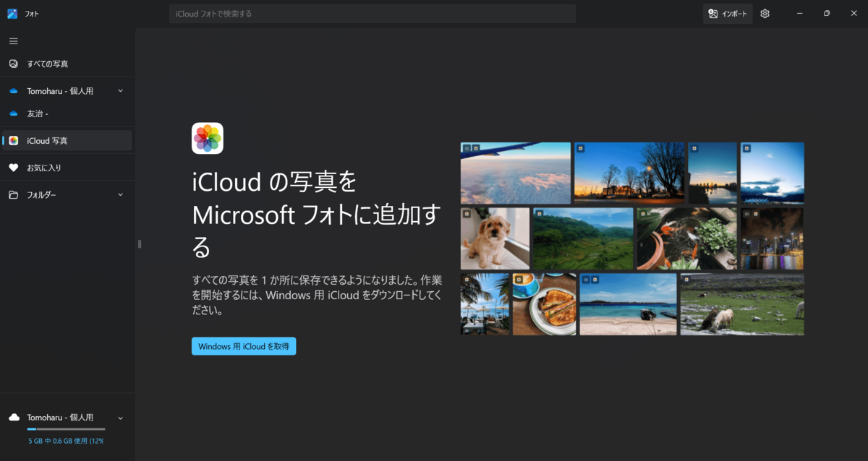This screenshot has height=461, width=868.
Task: Click the OneDrive storage usage bar
Action: 66,429
